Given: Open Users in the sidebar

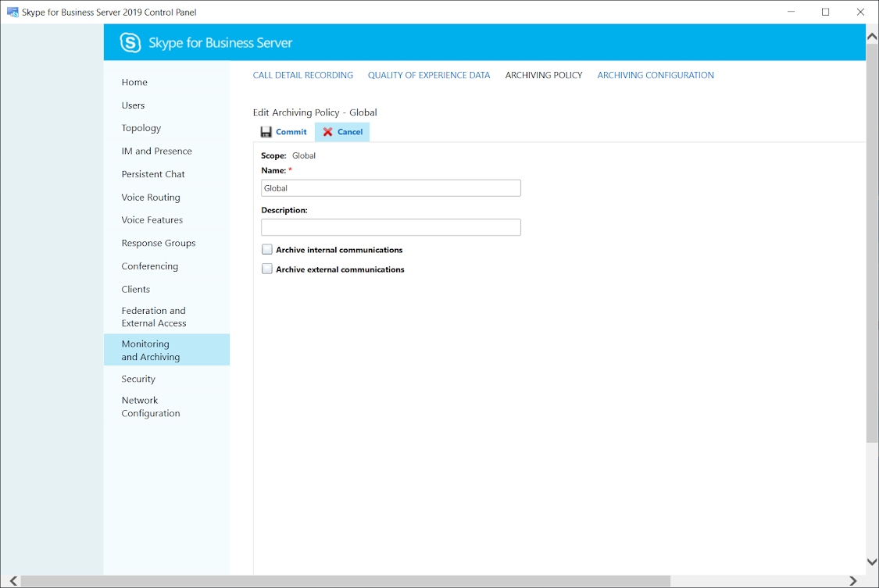Looking at the screenshot, I should point(133,105).
